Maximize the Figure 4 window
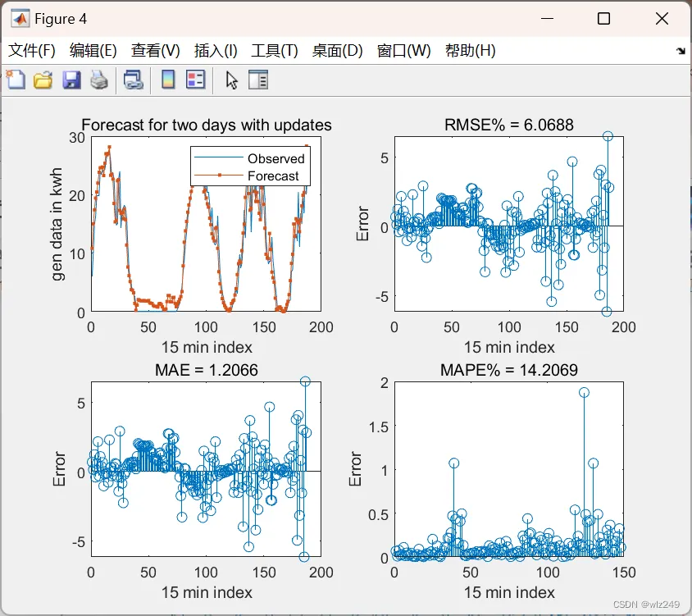Screen dimensions: 692x616 pyautogui.click(x=603, y=19)
